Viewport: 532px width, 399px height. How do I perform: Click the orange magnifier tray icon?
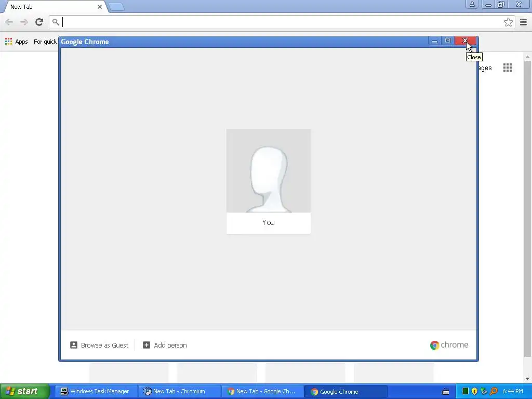point(494,391)
